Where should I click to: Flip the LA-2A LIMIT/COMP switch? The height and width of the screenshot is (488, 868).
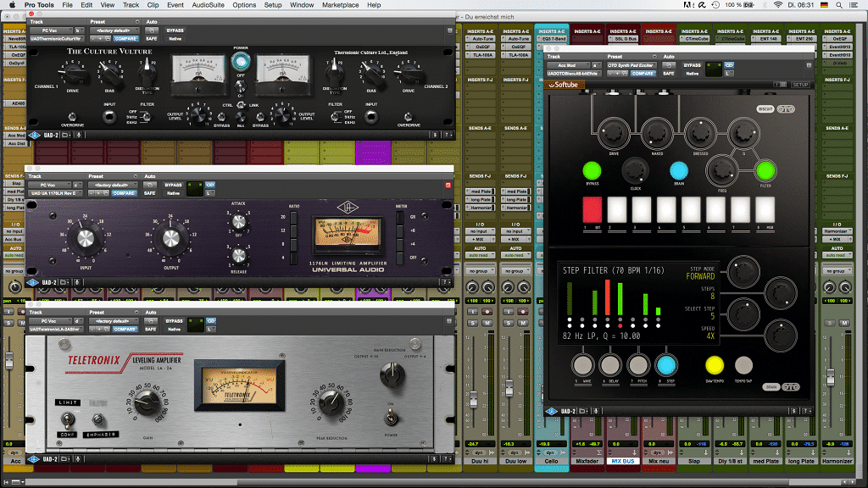[x=68, y=420]
